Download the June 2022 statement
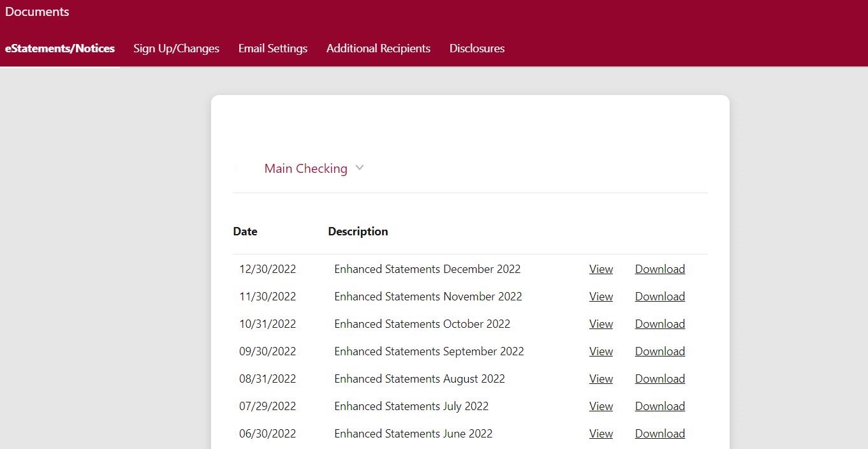Screen dimensions: 868x449 [659, 434]
